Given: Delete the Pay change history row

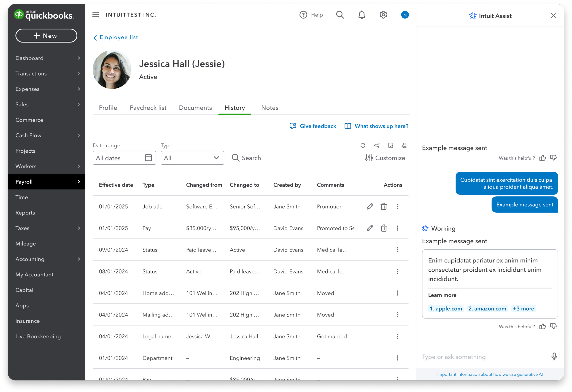Looking at the screenshot, I should coord(383,228).
